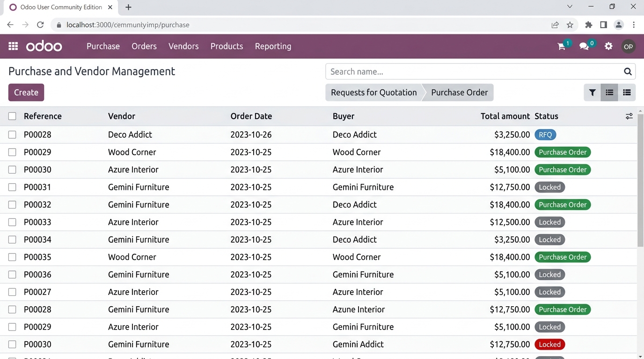Reload the browser page
Viewport: 644px width, 359px height.
pos(40,25)
